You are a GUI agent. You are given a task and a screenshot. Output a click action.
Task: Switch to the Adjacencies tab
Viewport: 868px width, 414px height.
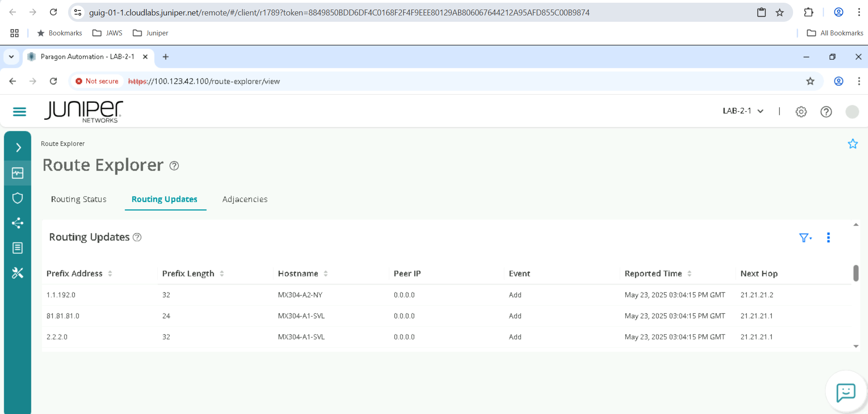point(245,199)
